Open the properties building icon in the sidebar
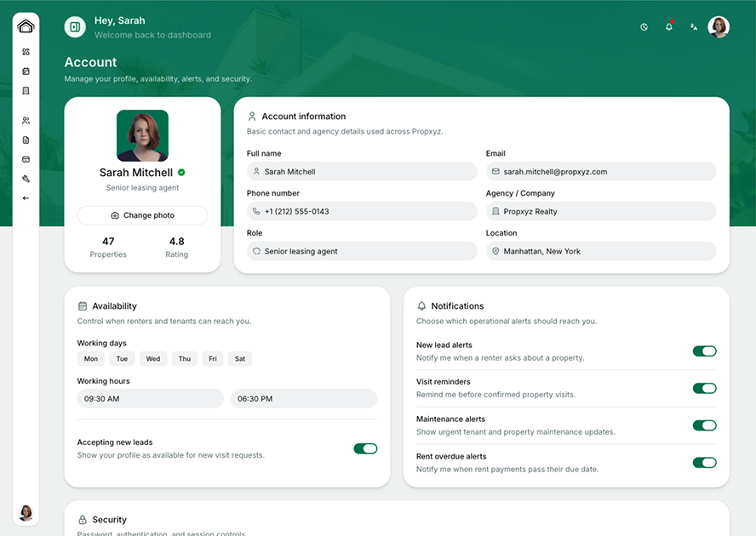This screenshot has width=756, height=536. (26, 91)
